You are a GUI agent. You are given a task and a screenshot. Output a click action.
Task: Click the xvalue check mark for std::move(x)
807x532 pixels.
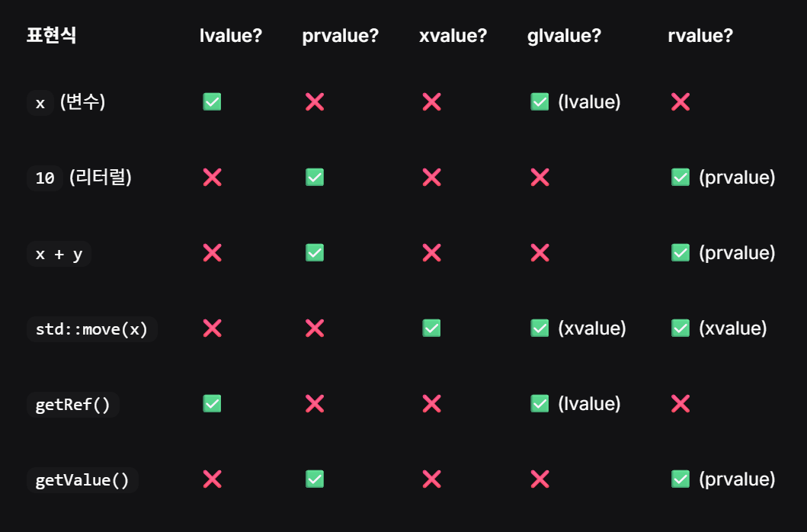click(x=431, y=328)
